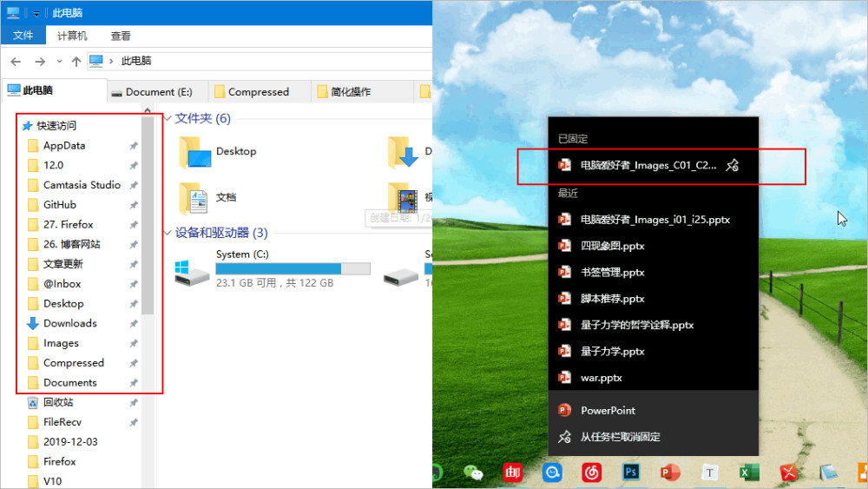Open Typora T icon in taskbar
The image size is (868, 489).
click(x=709, y=472)
